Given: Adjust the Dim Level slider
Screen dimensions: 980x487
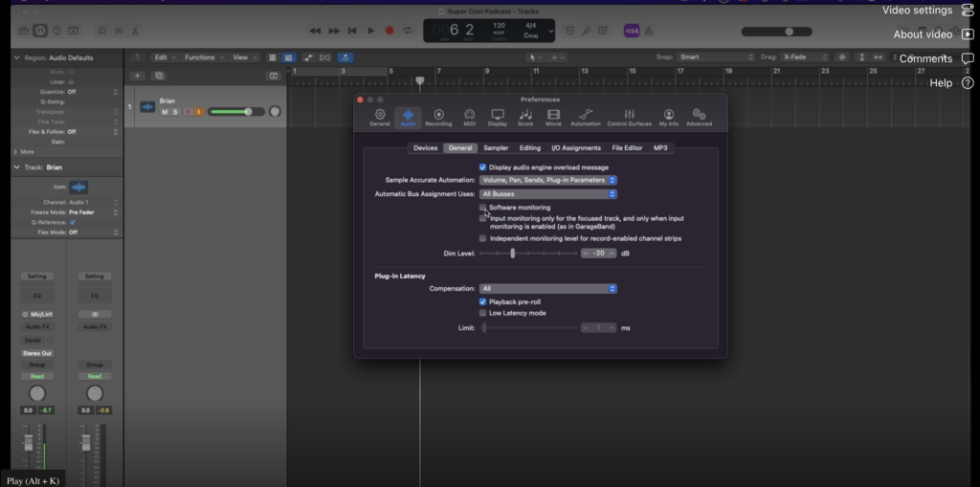Looking at the screenshot, I should tap(513, 254).
